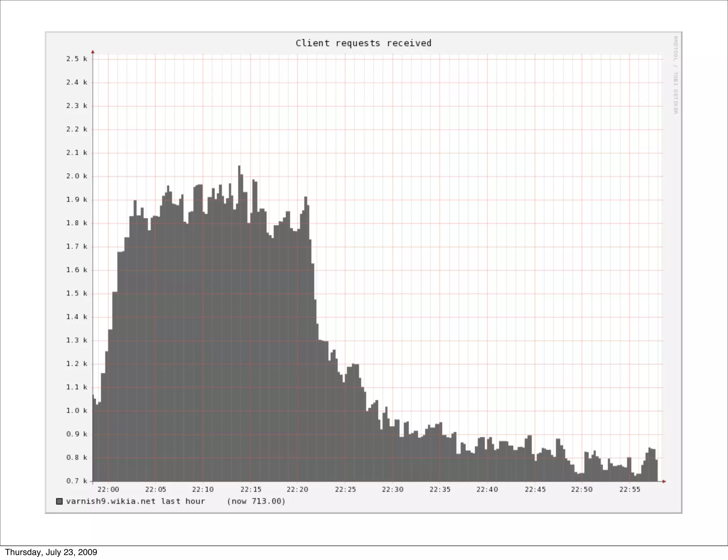Click the 'Thursday, July 23, 2009' date text
Image resolution: width=728 pixels, height=560 pixels.
(x=51, y=552)
